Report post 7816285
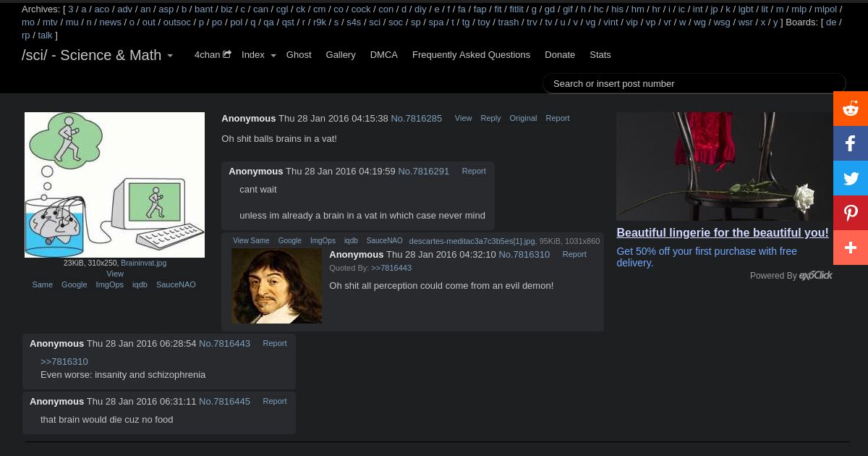Viewport: 868px width, 456px height. pyautogui.click(x=558, y=118)
